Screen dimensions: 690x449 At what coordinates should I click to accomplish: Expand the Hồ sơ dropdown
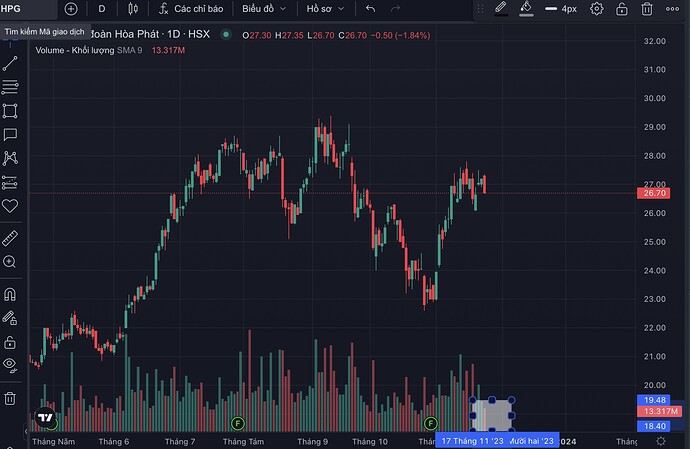pos(325,9)
